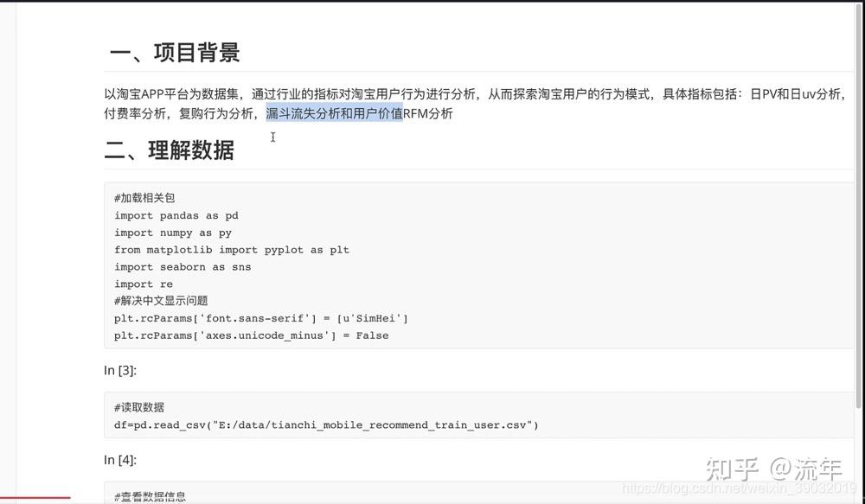The image size is (865, 504).
Task: Click the pd.read_csv code line
Action: [325, 424]
